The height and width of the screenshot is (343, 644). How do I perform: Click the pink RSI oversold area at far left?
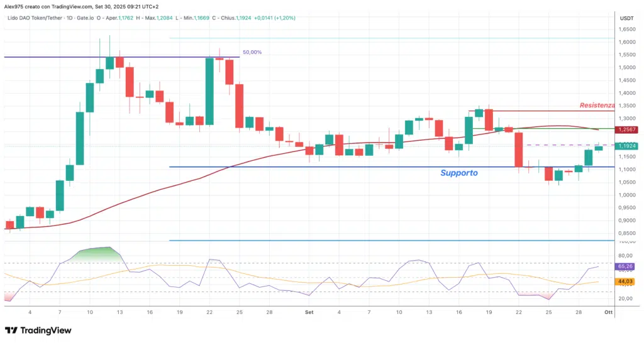(9, 295)
